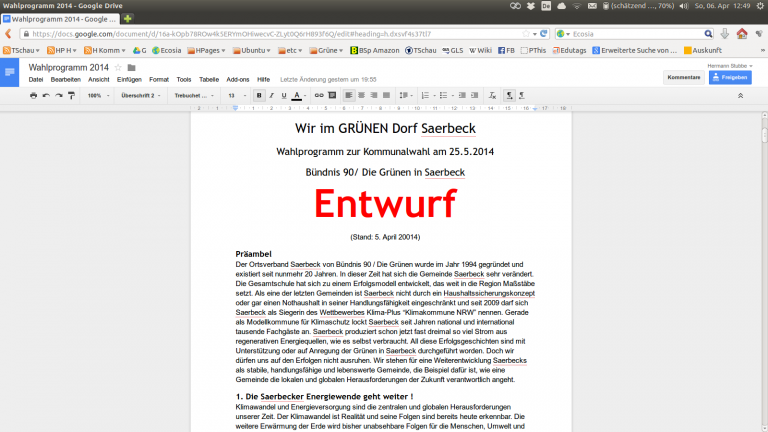Open the BSp Amazon bookmark
Viewport: 768px width, 432px height.
(x=375, y=50)
